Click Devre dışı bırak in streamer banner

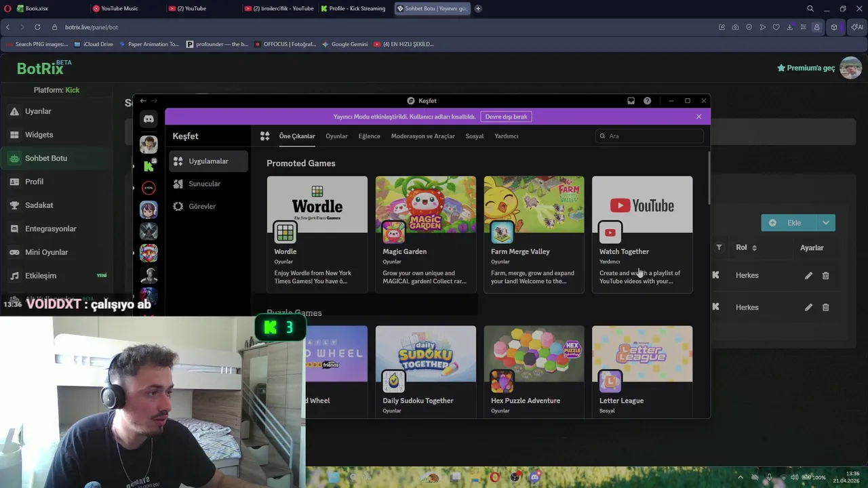506,117
